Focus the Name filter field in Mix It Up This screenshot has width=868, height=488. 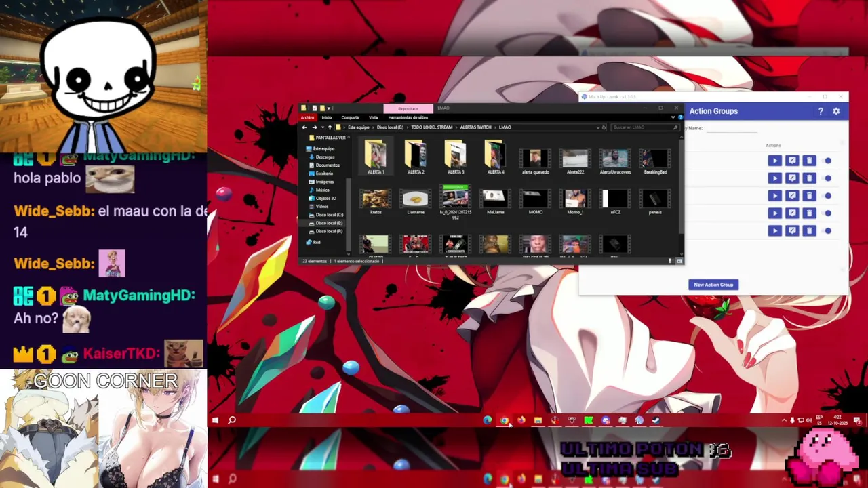click(731, 129)
